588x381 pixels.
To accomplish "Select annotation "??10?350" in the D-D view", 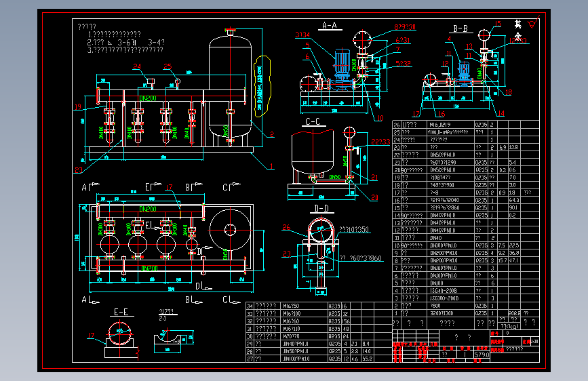I will pos(354,230).
